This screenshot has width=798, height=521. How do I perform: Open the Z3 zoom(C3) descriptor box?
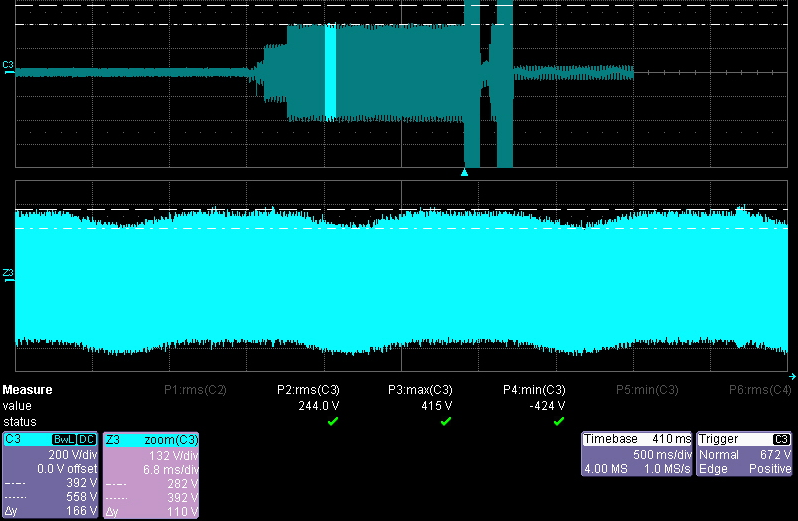click(151, 475)
